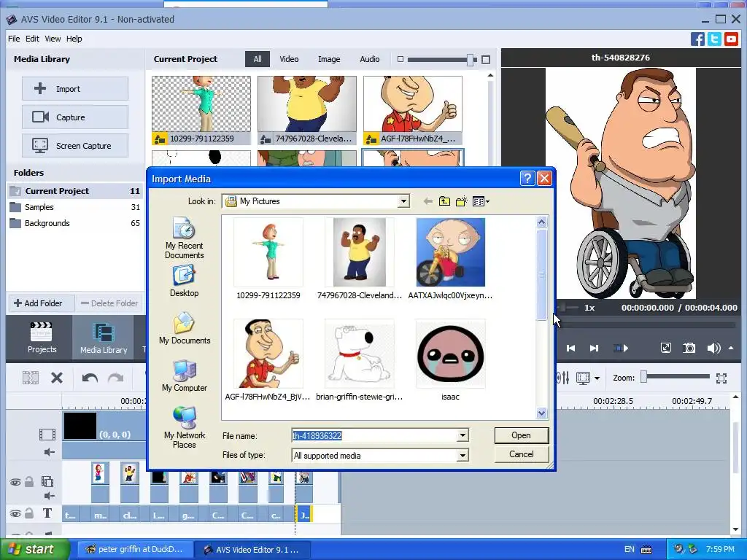Screen dimensions: 747x560
Task: Open the File menu
Action: coord(14,39)
